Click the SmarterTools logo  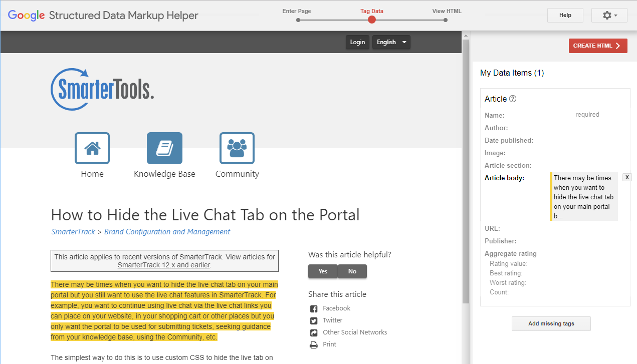coord(103,90)
